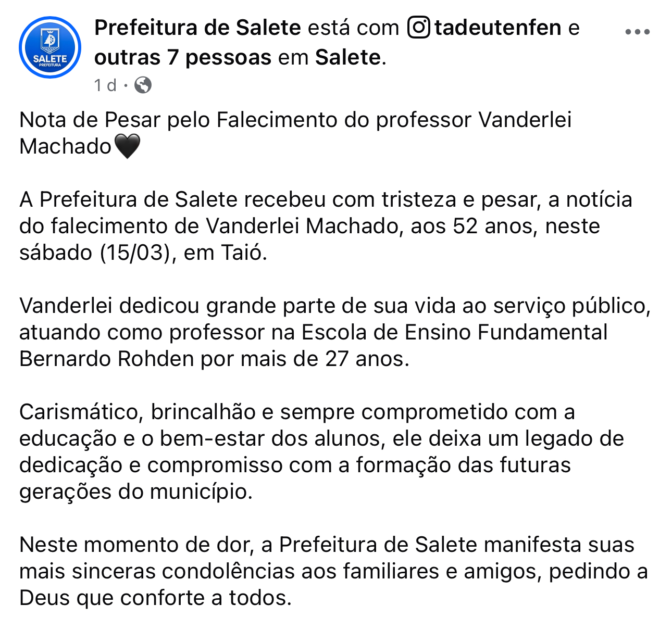Image resolution: width=672 pixels, height=630 pixels.
Task: Click the Instagram icon beside tadeutenfen
Action: 418,28
